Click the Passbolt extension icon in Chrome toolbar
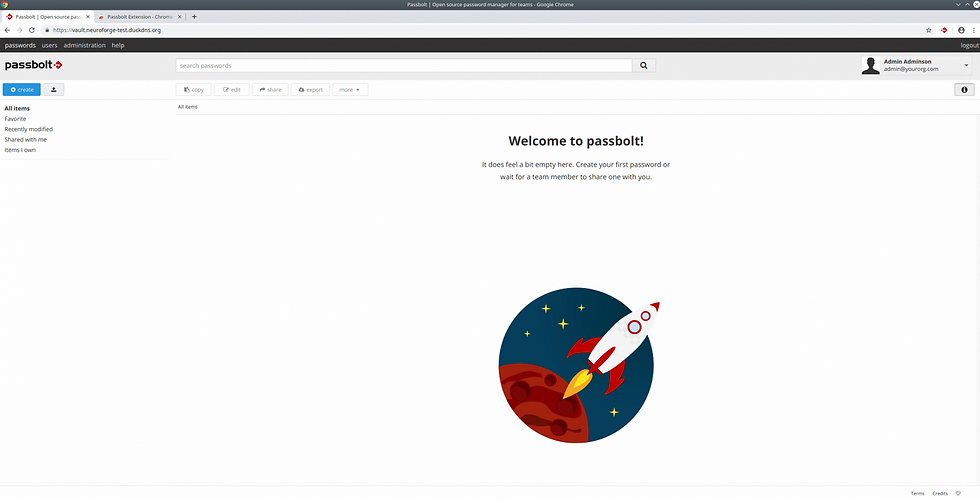Screen dimensions: 980x500 944,30
